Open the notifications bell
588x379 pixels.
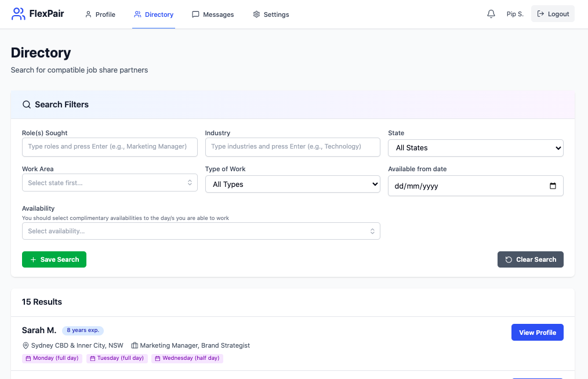click(x=491, y=14)
